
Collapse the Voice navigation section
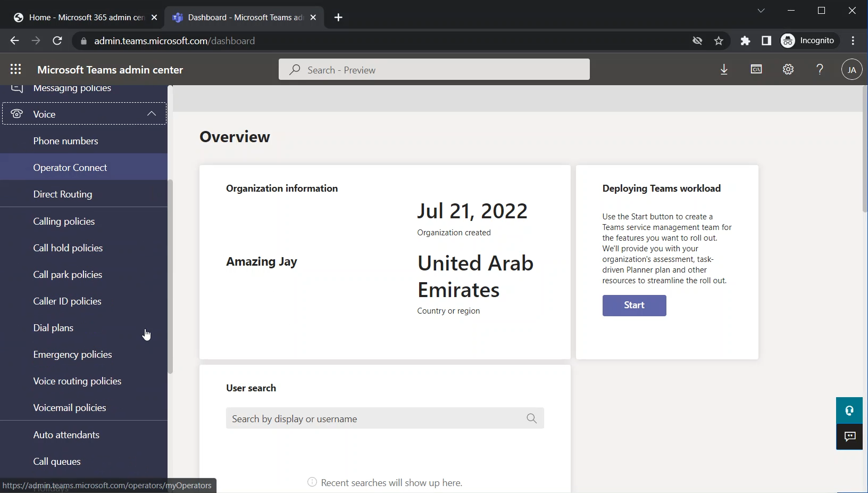[151, 114]
